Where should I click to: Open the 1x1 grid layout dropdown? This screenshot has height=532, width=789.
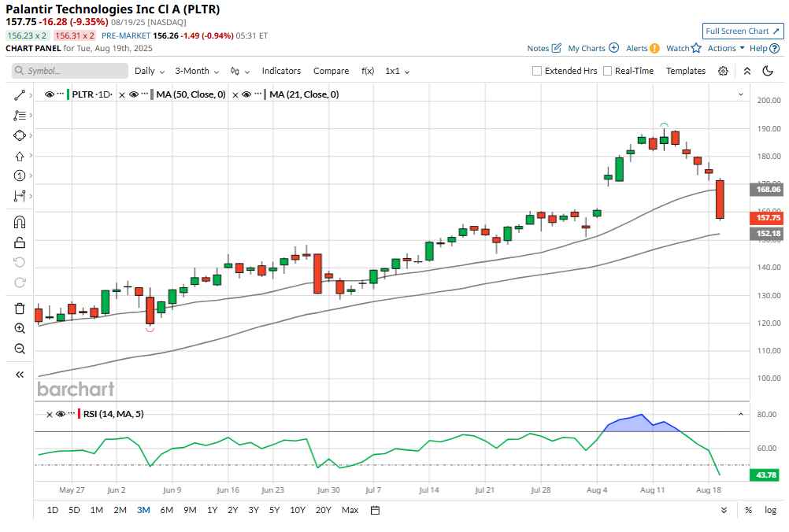pos(397,71)
